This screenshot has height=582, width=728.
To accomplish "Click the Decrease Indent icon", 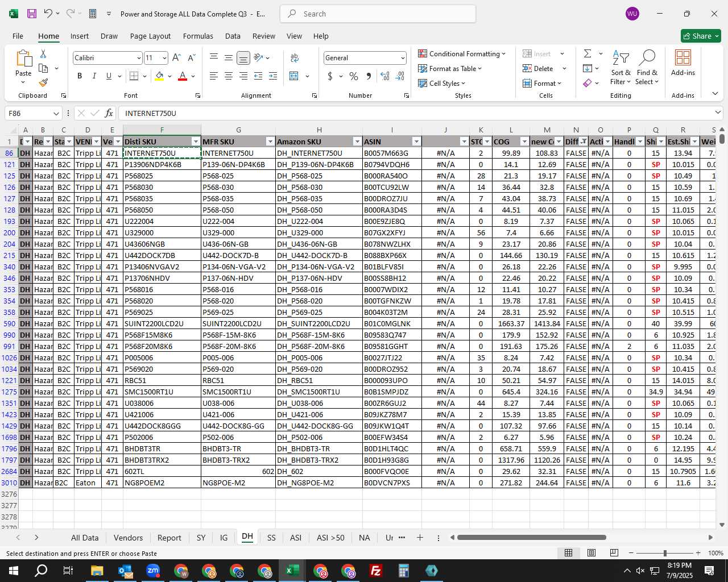I will point(258,76).
